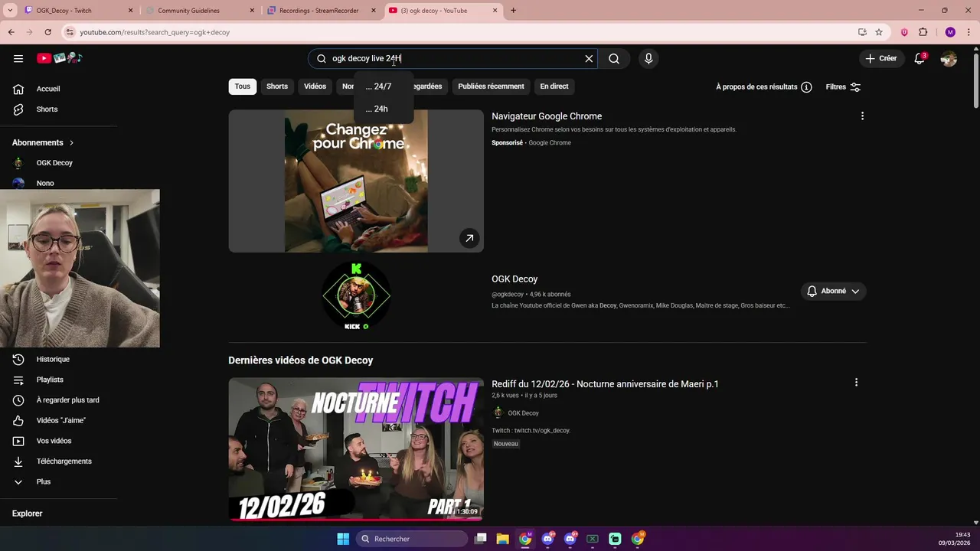
Task: Open the Chrome ad thumbnail
Action: [x=356, y=181]
